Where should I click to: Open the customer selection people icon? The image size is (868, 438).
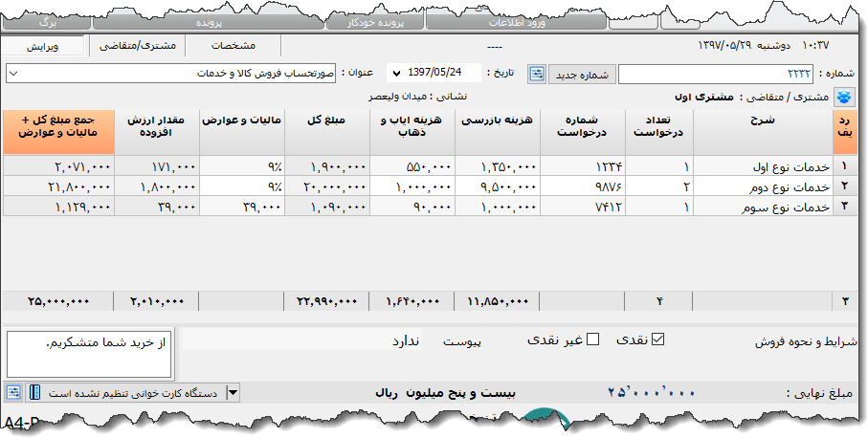pos(844,97)
